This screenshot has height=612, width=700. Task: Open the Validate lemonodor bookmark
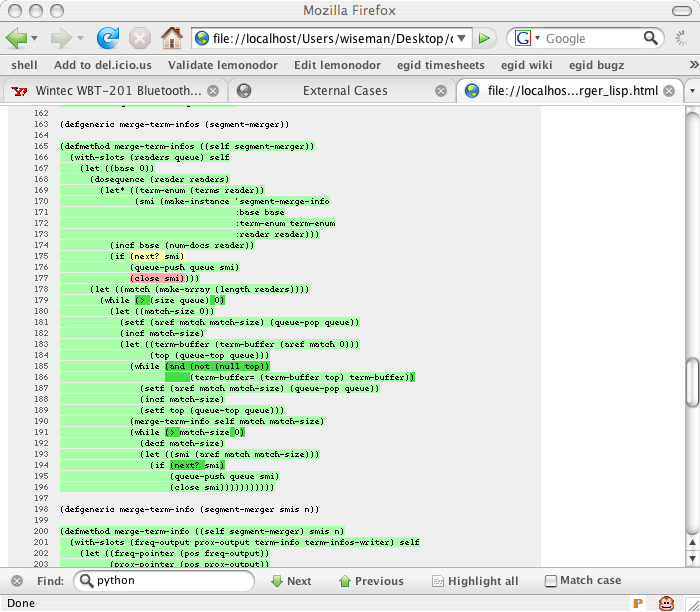coord(223,65)
